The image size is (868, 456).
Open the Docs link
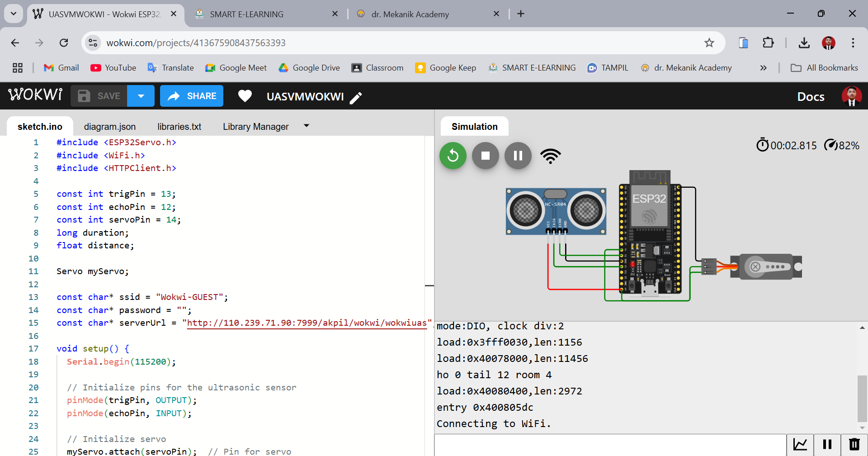[811, 97]
